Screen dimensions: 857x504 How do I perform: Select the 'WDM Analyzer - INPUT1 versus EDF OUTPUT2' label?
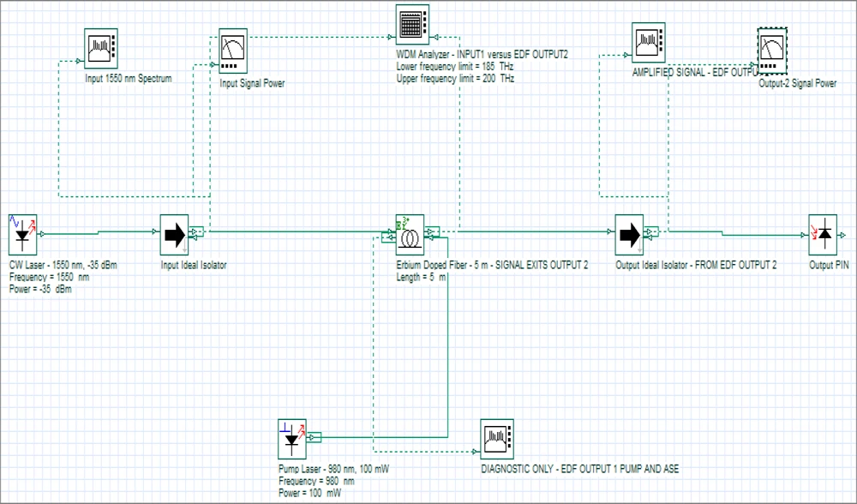482,54
